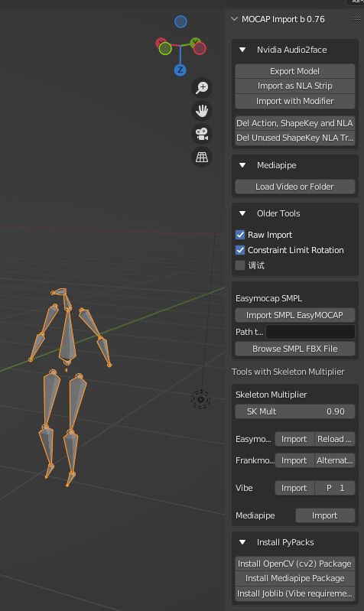
Task: Collapse the Install PyPacks section
Action: pyautogui.click(x=242, y=542)
